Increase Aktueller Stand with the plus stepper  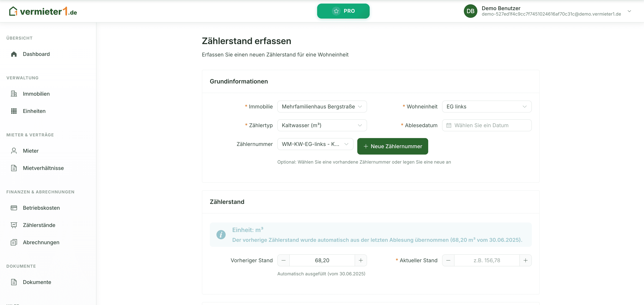tap(525, 260)
